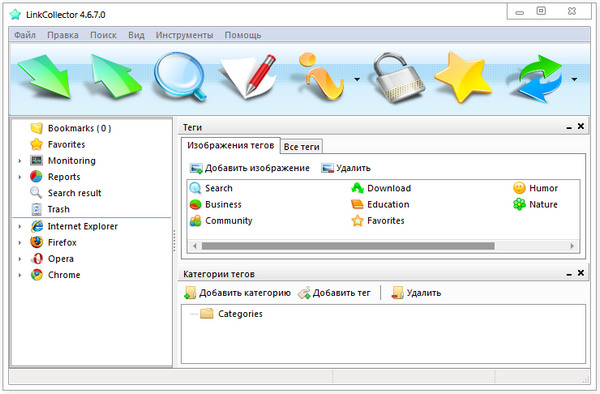Click Добавить изображение button
This screenshot has width=600, height=394.
250,168
